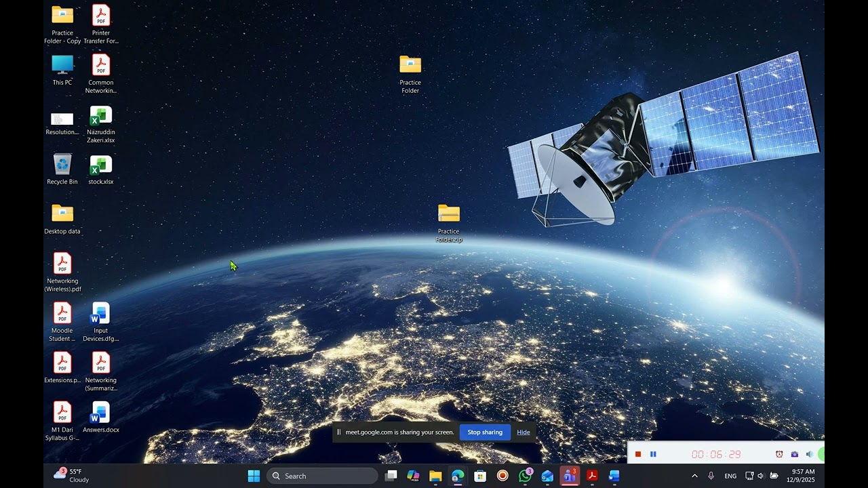Select Input Devices Word document icon
This screenshot has width=868, height=488.
click(101, 322)
